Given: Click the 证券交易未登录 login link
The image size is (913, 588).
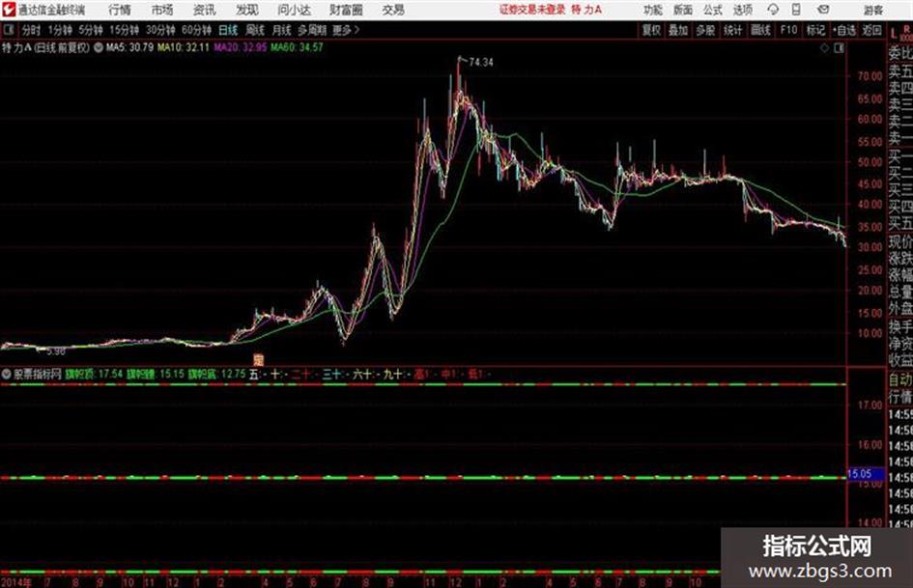Looking at the screenshot, I should [x=532, y=10].
